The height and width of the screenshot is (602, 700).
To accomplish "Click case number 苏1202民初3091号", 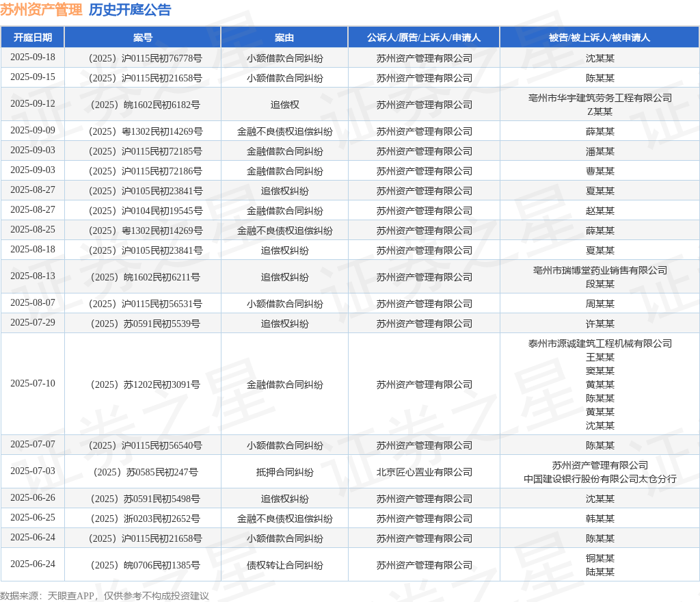I will coord(146,384).
